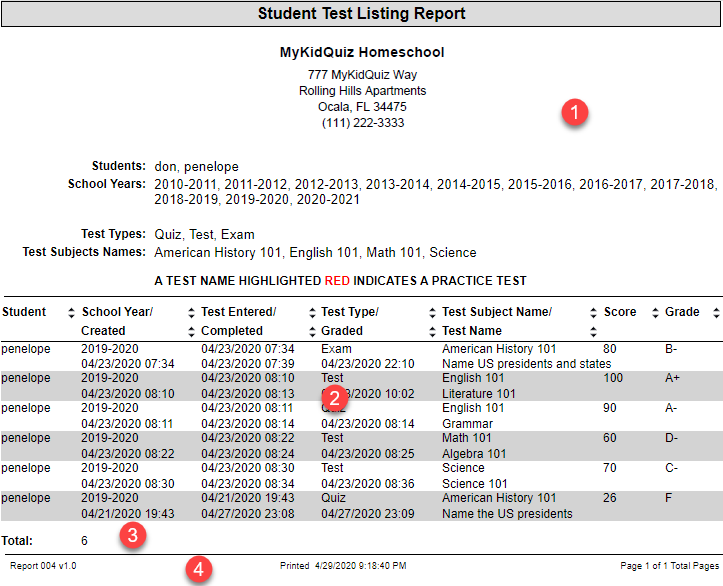Click the Algebra 101 test name
Viewport: 723px width, 586px height.
(474, 454)
